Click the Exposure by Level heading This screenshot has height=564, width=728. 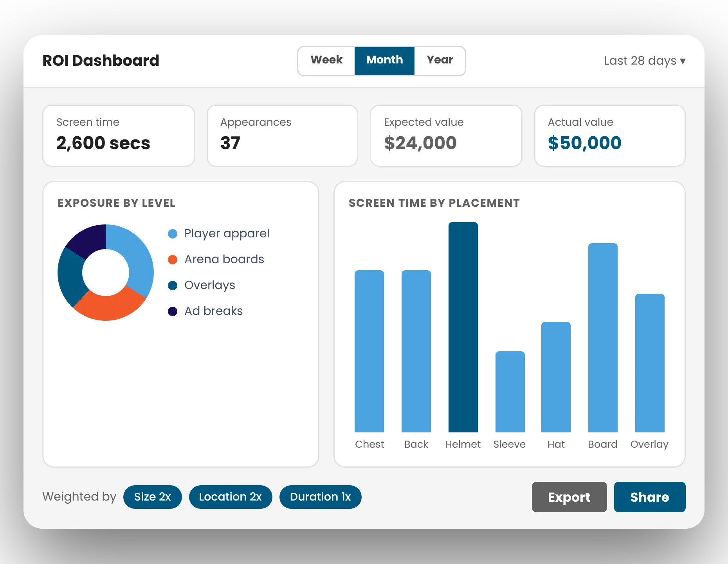click(x=116, y=203)
